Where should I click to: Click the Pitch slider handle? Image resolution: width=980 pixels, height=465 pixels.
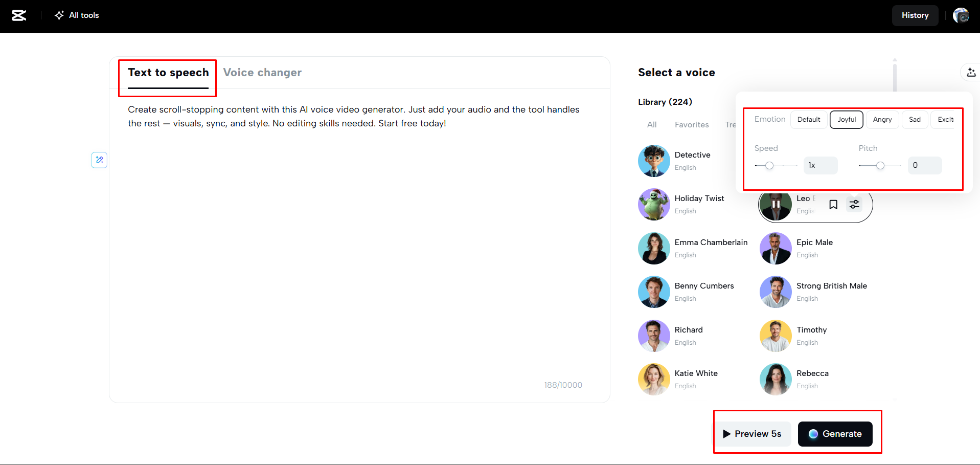[x=880, y=165]
